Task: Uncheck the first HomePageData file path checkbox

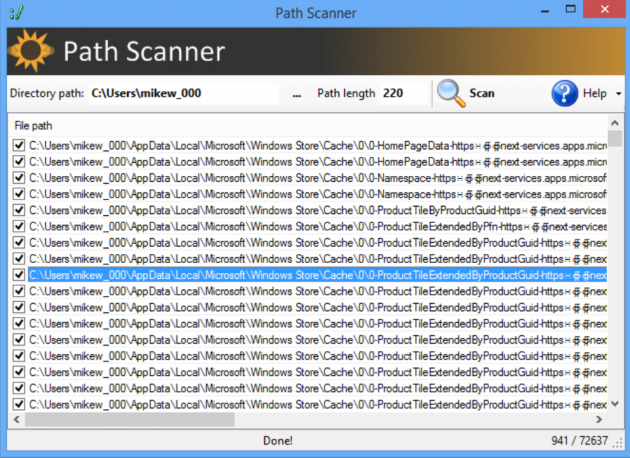Action: [x=18, y=145]
